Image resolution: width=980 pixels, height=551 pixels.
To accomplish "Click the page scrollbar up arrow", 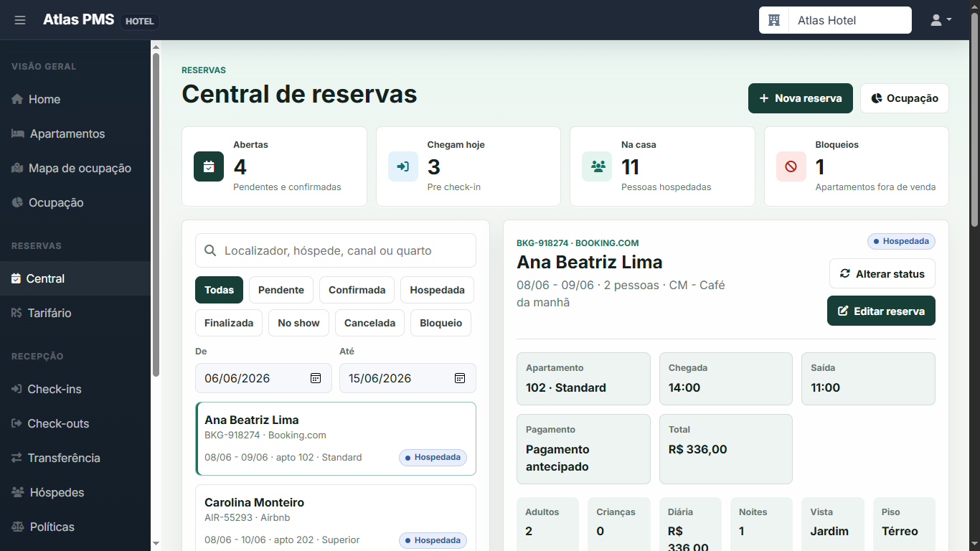I will [974, 6].
